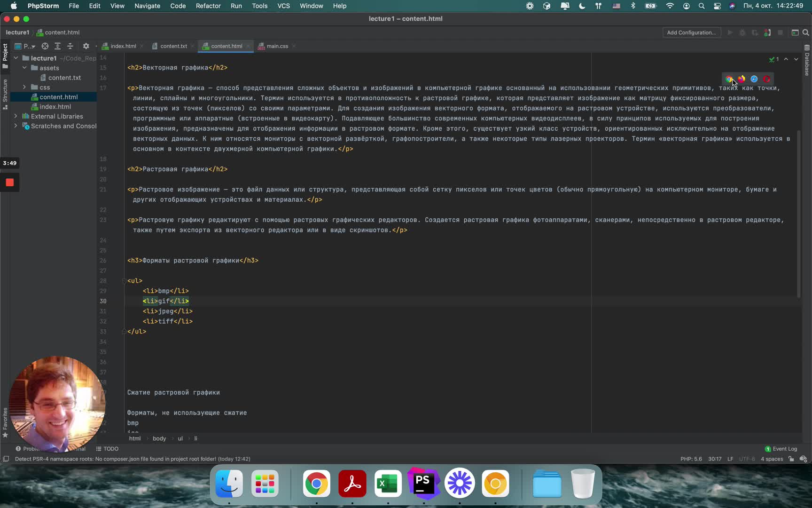Expand Scratches and Consoles node
The height and width of the screenshot is (508, 812).
(16, 126)
